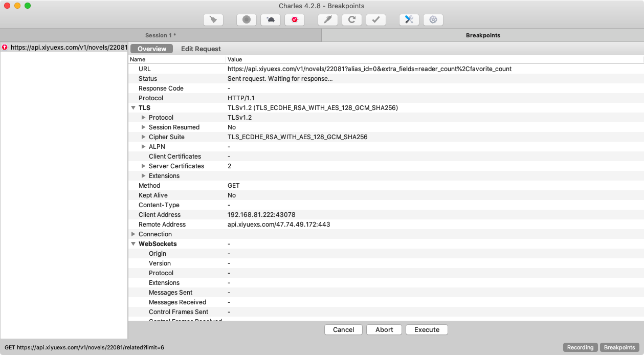Viewport: 644px width, 355px height.
Task: Select the Kept Alive row
Action: [386, 195]
